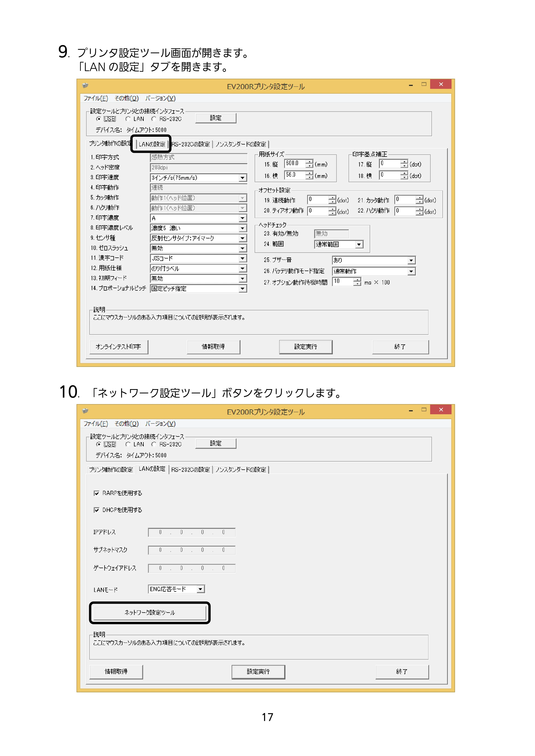Toggle the RARPを使用する checkbox
The image size is (535, 756).
[x=97, y=493]
